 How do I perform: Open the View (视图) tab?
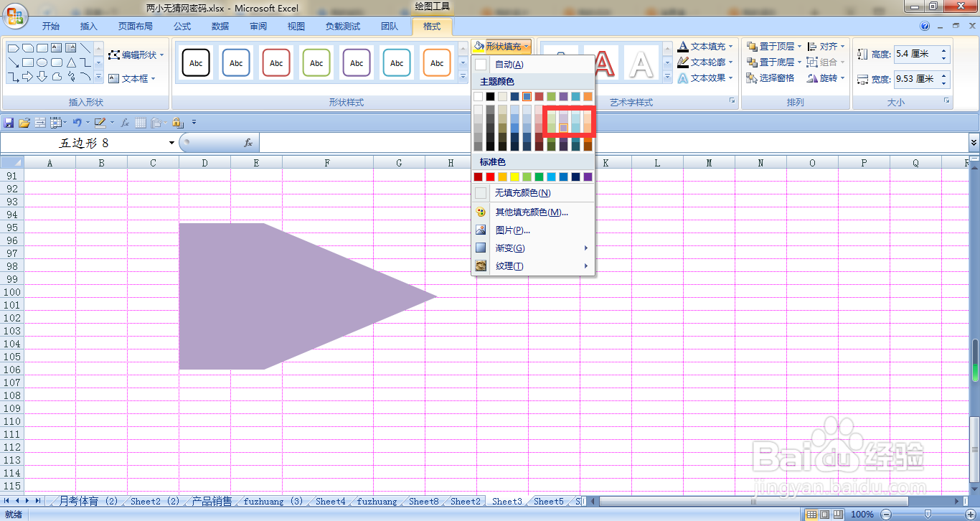point(296,27)
